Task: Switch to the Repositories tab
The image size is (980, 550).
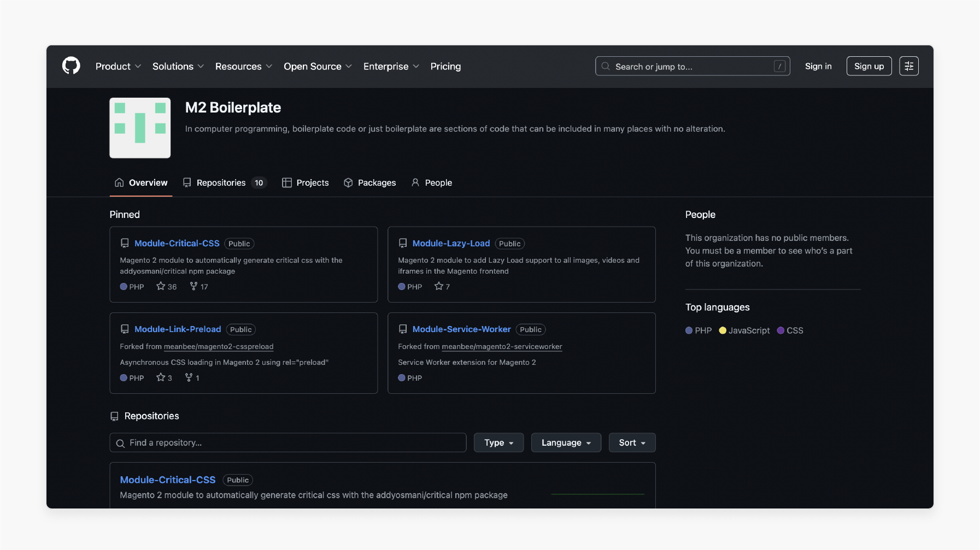Action: click(x=225, y=182)
